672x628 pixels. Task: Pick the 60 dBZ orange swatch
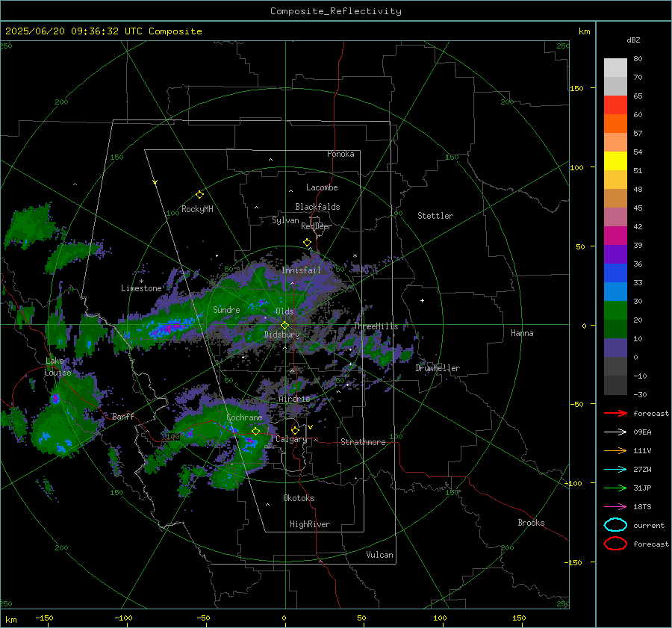tap(615, 123)
